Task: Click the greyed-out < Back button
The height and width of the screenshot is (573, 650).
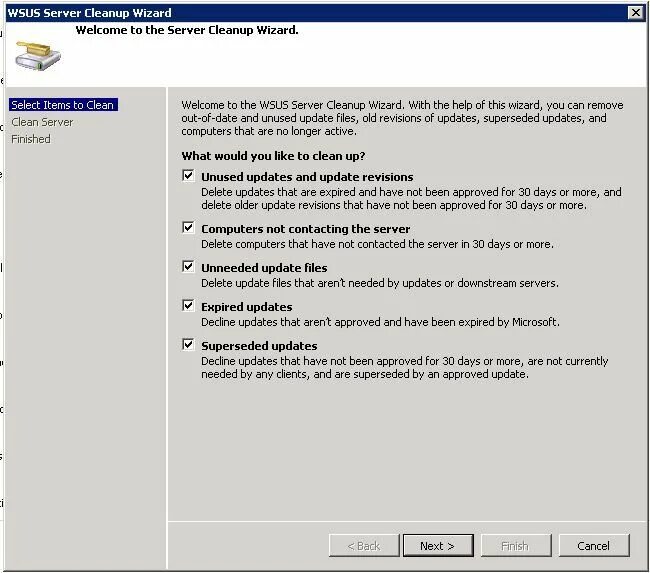Action: coord(364,546)
